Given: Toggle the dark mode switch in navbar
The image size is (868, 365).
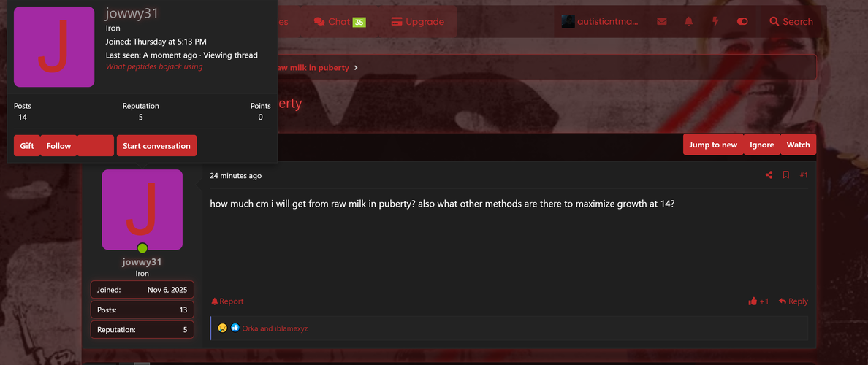Looking at the screenshot, I should pos(742,22).
